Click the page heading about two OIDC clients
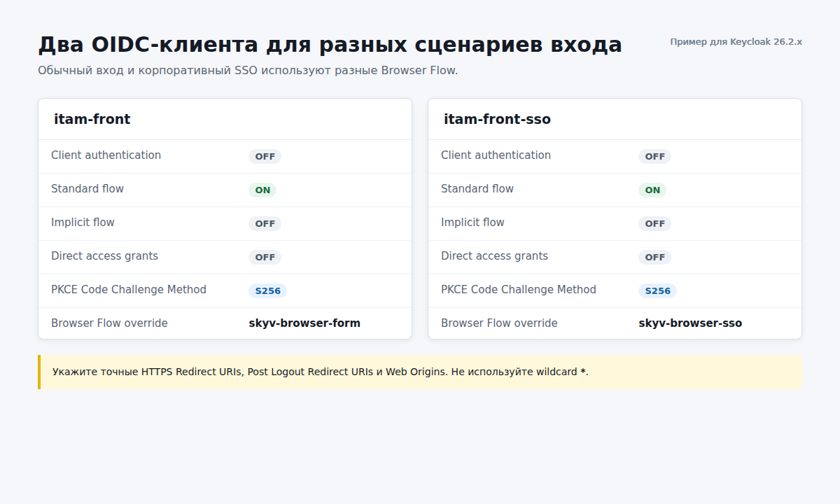 330,44
